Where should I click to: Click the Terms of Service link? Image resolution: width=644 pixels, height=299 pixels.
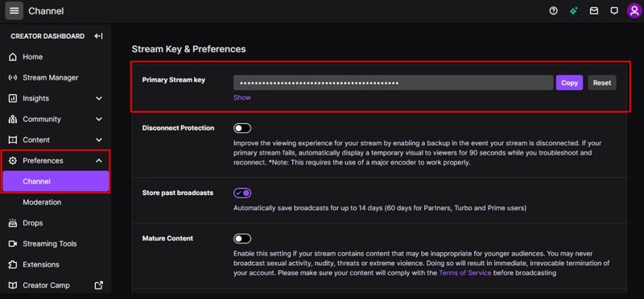(x=465, y=272)
